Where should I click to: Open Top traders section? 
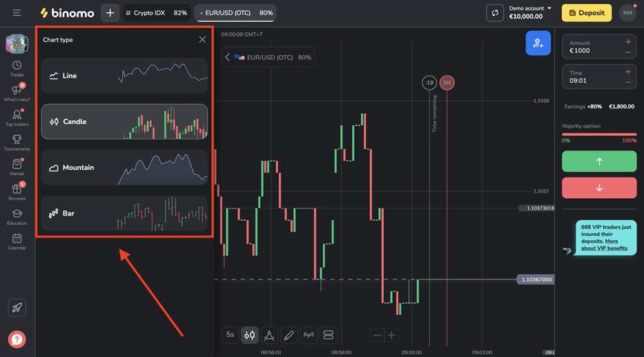17,118
